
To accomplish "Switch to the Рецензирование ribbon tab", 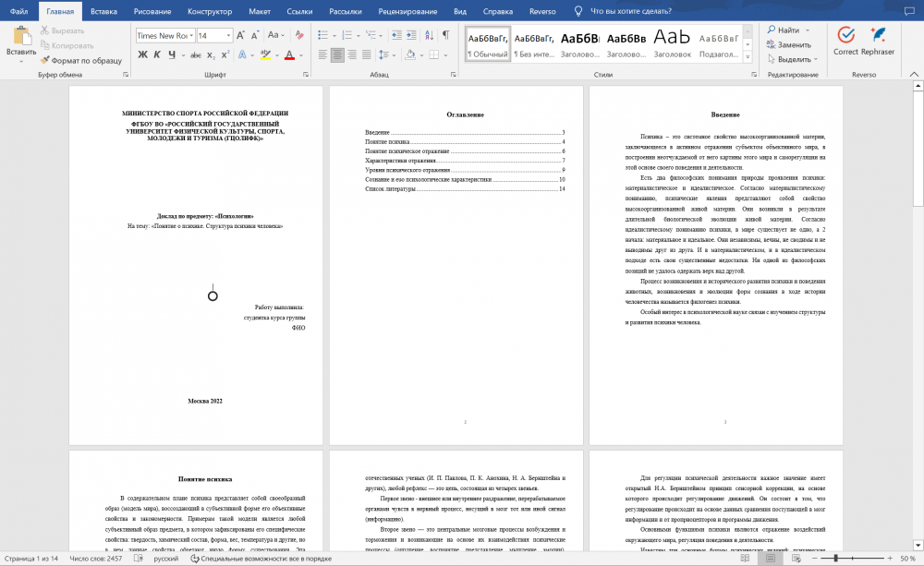I will (407, 11).
